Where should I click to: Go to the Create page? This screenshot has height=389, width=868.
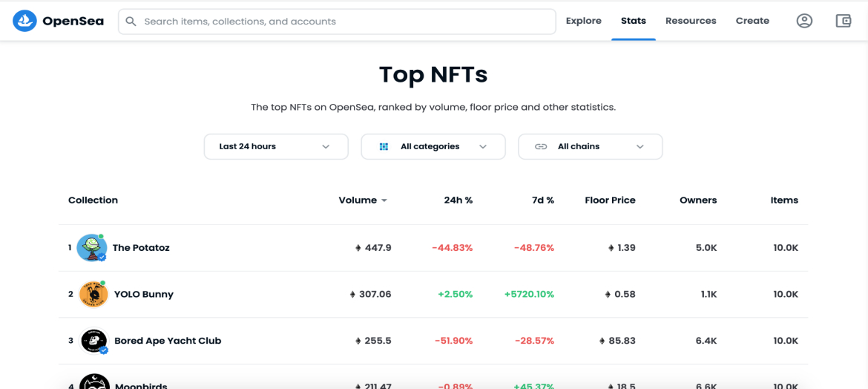(x=752, y=21)
